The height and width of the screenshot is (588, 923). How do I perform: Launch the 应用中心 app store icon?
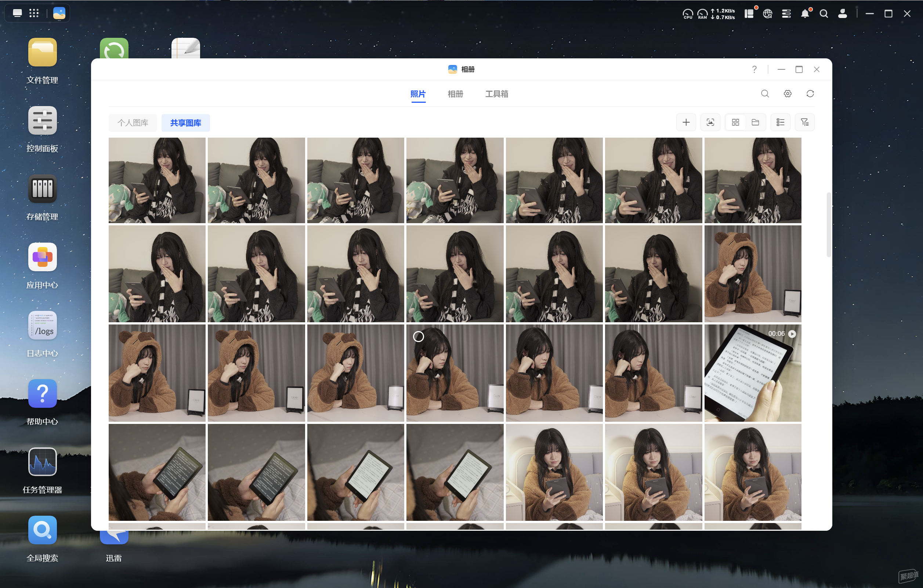(x=42, y=257)
